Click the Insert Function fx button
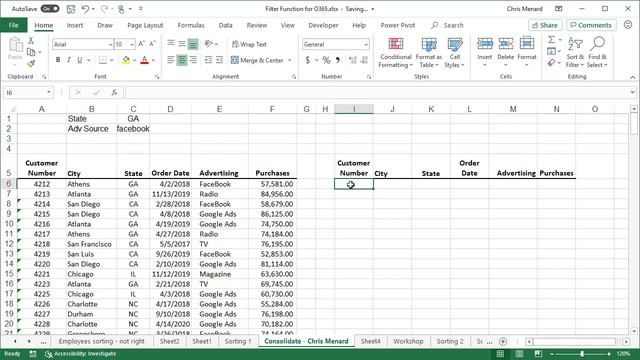This screenshot has width=640, height=360. tap(114, 93)
